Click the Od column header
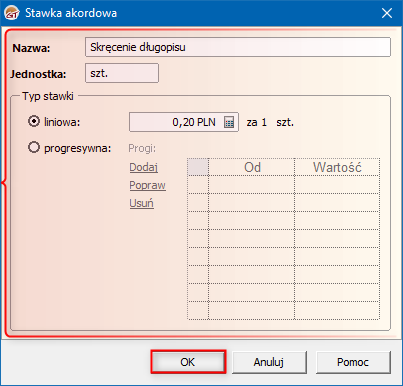 coord(252,167)
